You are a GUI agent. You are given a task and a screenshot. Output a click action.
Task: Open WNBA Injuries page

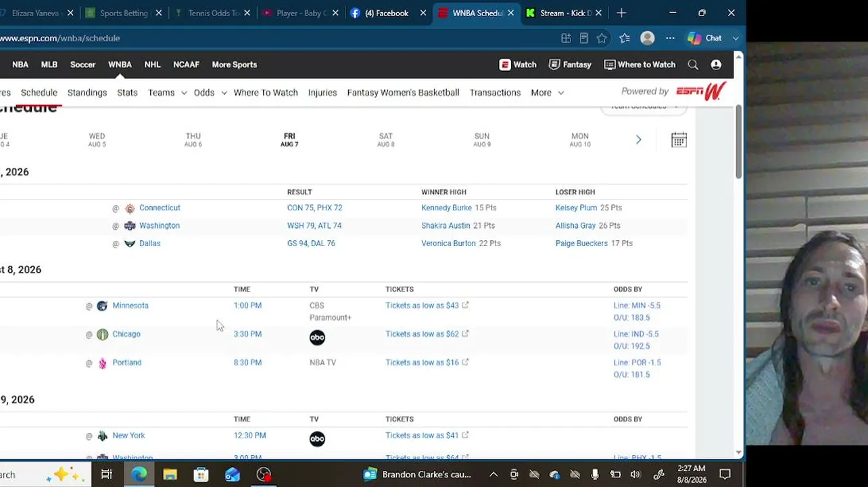tap(322, 93)
